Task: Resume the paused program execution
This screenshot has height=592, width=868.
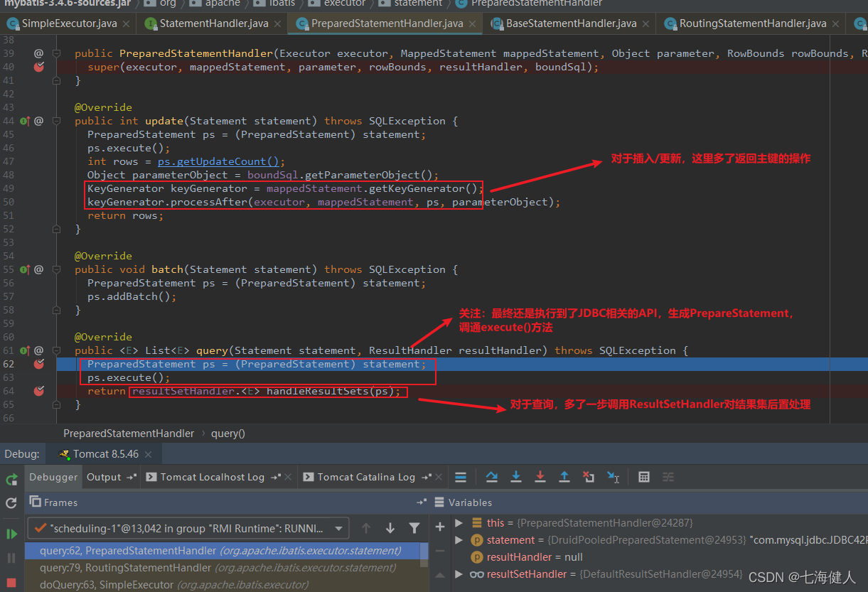Action: pos(11,532)
